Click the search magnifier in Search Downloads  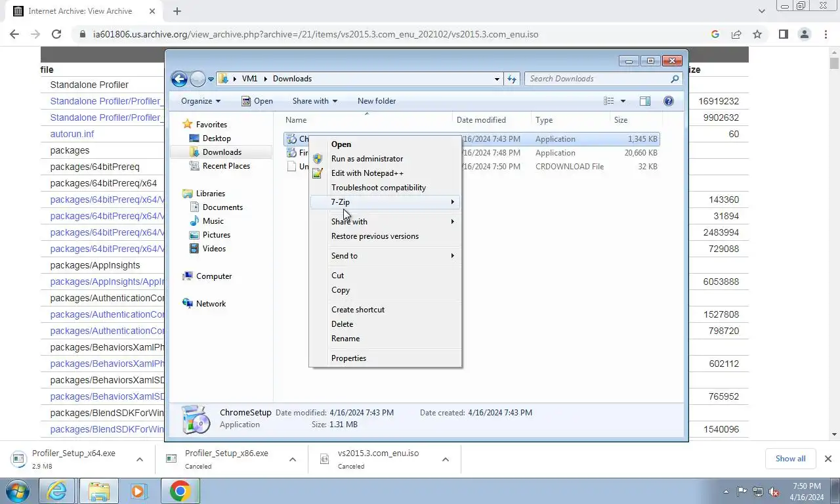675,79
